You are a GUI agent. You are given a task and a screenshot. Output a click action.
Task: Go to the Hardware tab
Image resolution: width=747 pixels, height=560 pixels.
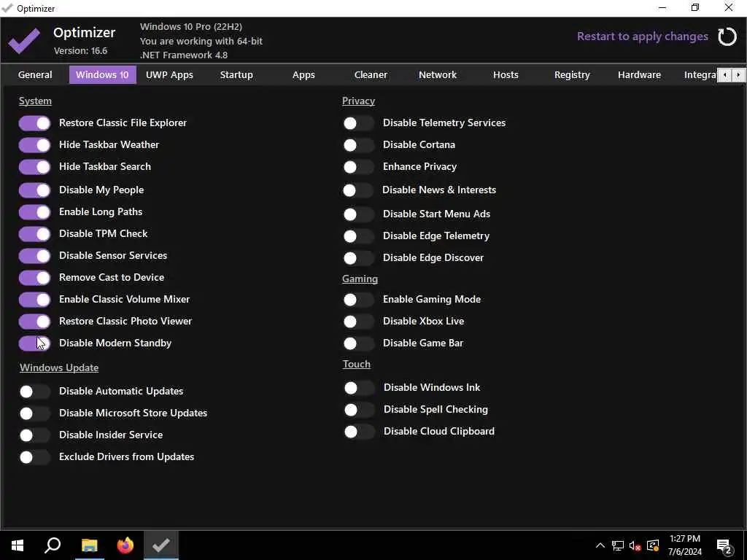639,75
